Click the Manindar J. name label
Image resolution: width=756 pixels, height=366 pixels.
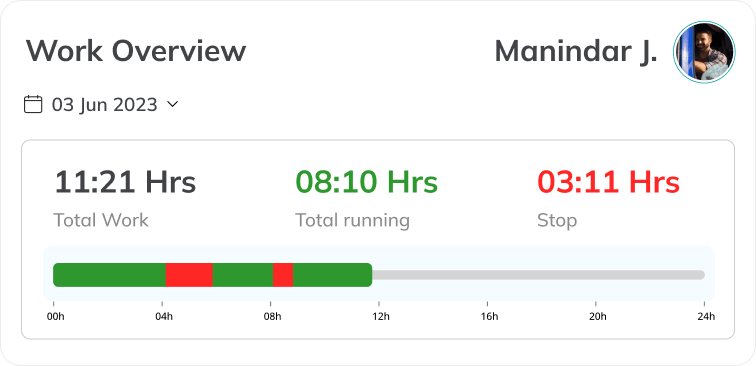pyautogui.click(x=576, y=51)
